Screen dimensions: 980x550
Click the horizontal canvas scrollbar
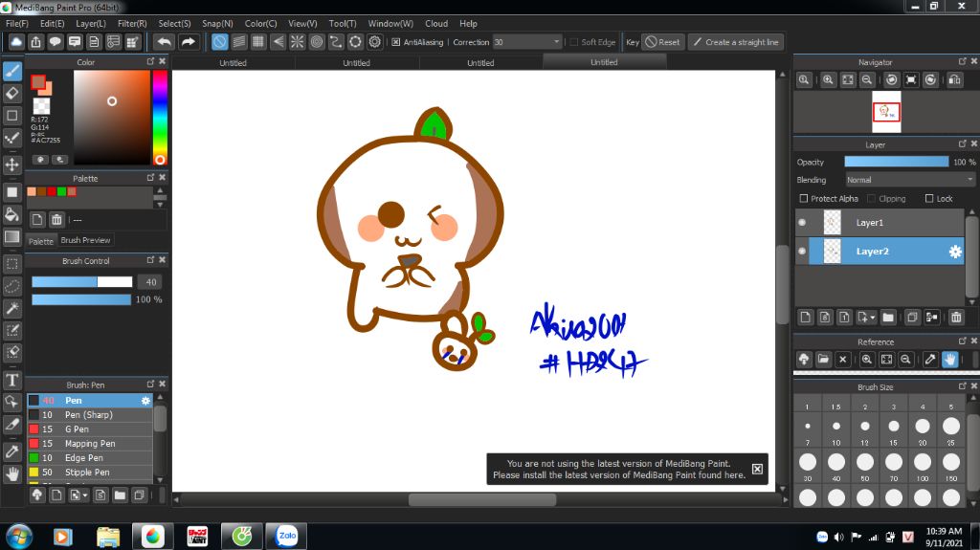(482, 499)
